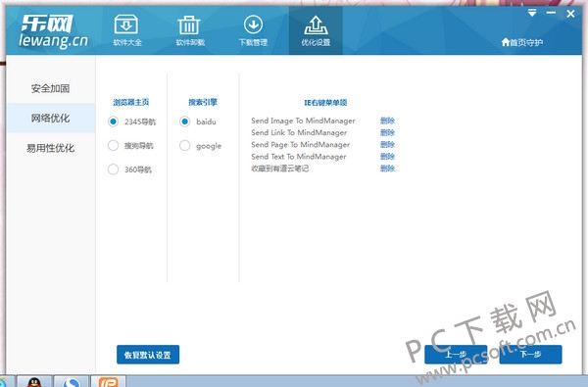
Task: Delete Send Text To MindManager entry
Action: pyautogui.click(x=387, y=157)
